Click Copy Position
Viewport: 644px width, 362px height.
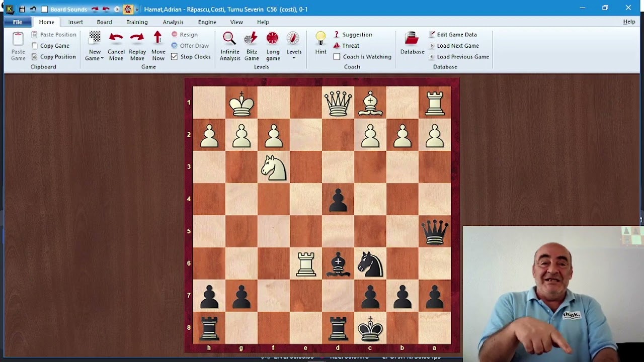53,57
